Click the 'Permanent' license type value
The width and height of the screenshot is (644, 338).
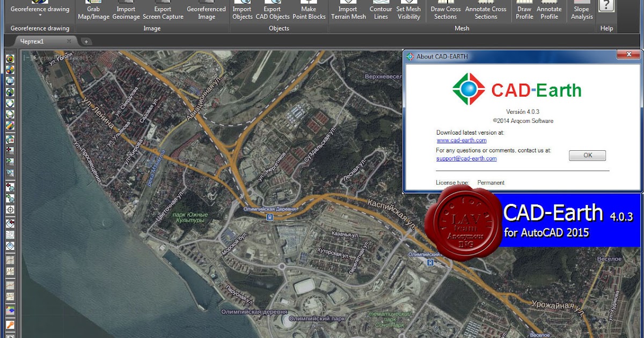click(491, 183)
